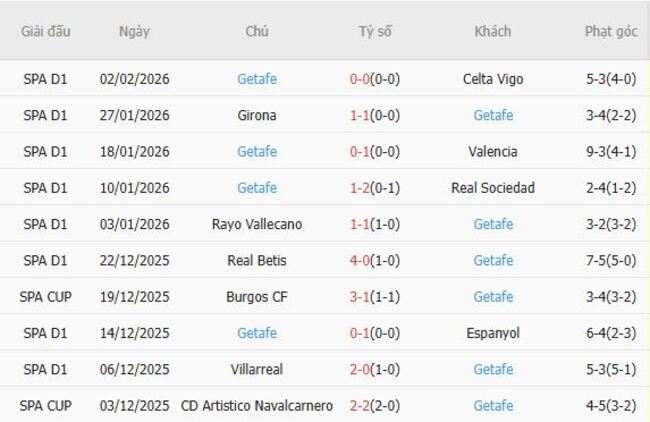Viewport: 650px width, 422px height.
Task: Click the 4-0 score of the Real Betis match
Action: coord(360,260)
